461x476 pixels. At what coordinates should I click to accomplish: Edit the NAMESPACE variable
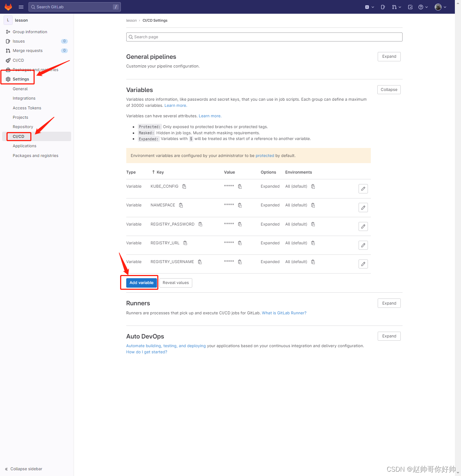[x=363, y=208]
